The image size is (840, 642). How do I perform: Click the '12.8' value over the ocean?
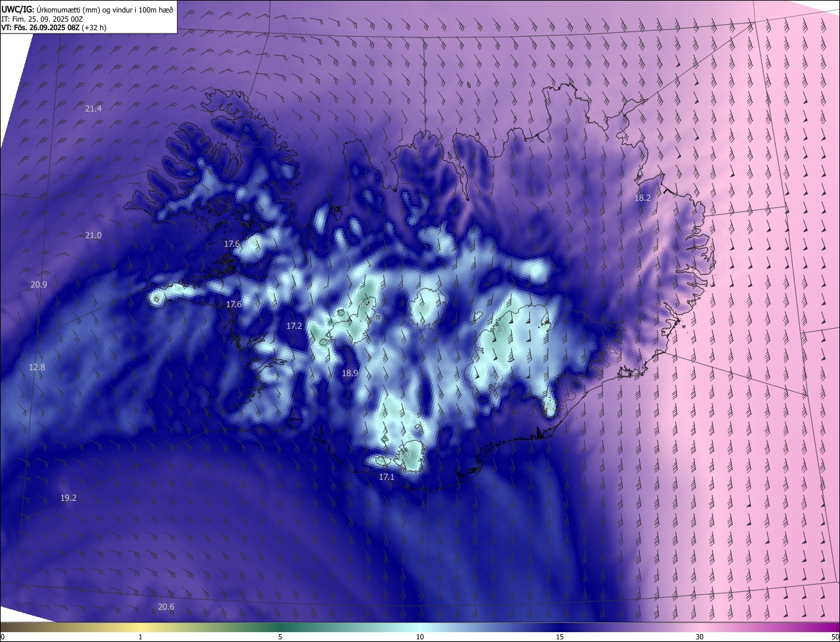pyautogui.click(x=37, y=367)
